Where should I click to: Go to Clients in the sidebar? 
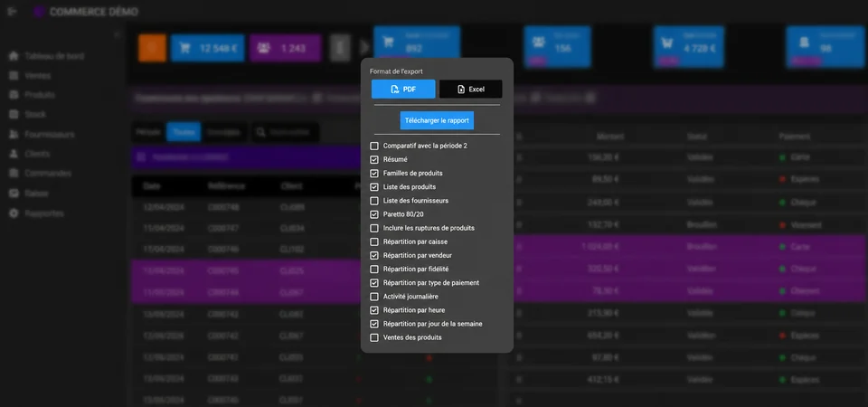point(37,154)
